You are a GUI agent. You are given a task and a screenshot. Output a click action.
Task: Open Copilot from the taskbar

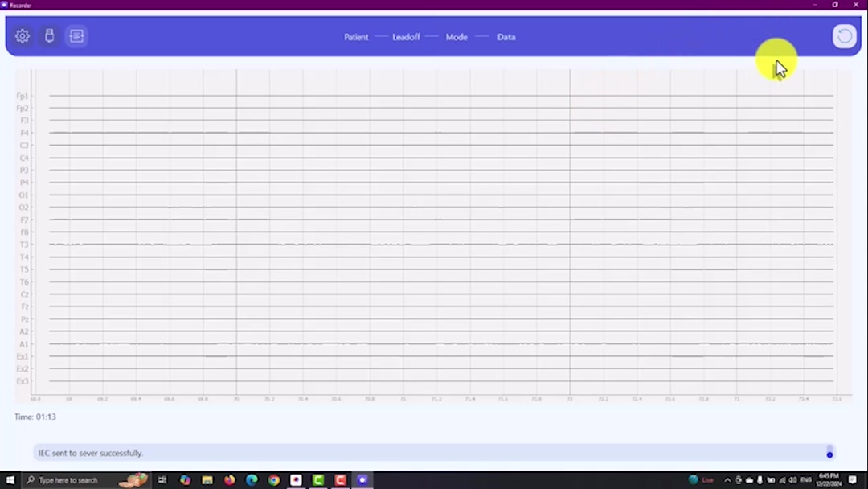[185, 480]
